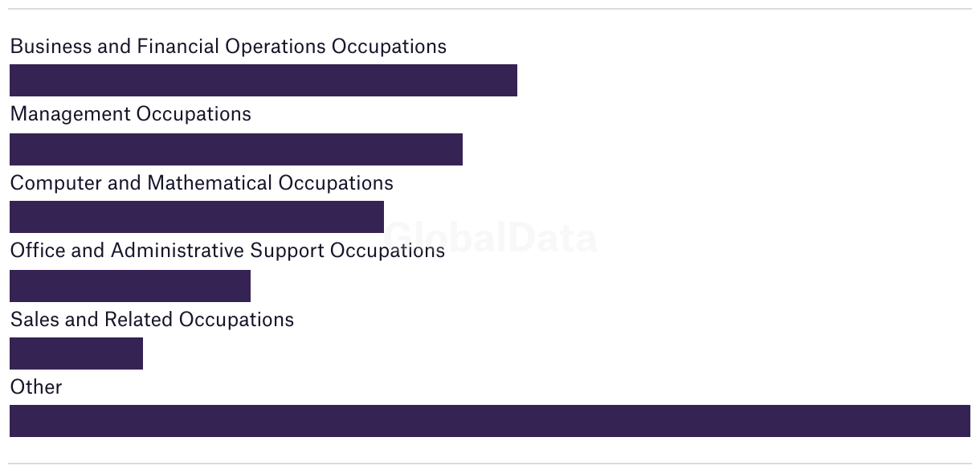
Task: Click the 'Other' category label
Action: pos(36,387)
